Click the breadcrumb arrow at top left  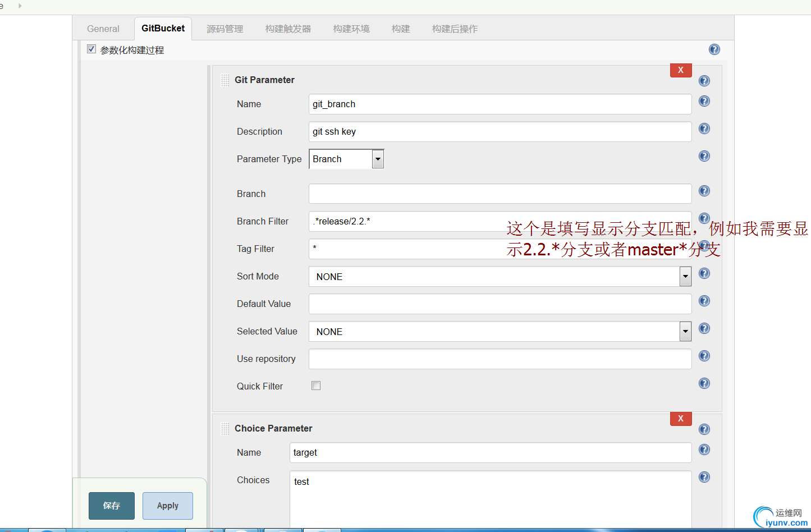point(20,6)
